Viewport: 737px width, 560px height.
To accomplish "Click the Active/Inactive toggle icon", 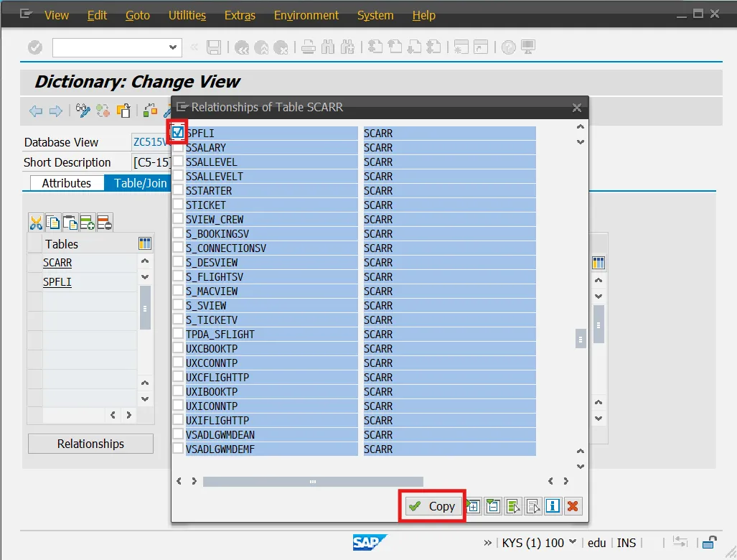I will click(x=103, y=111).
